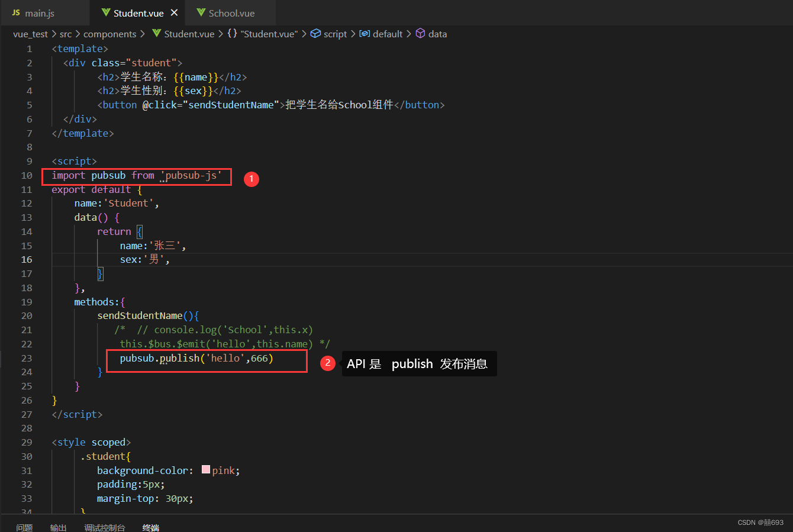Image resolution: width=793 pixels, height=532 pixels.
Task: Click the Vue logo on Student.vue tab
Action: 107,12
